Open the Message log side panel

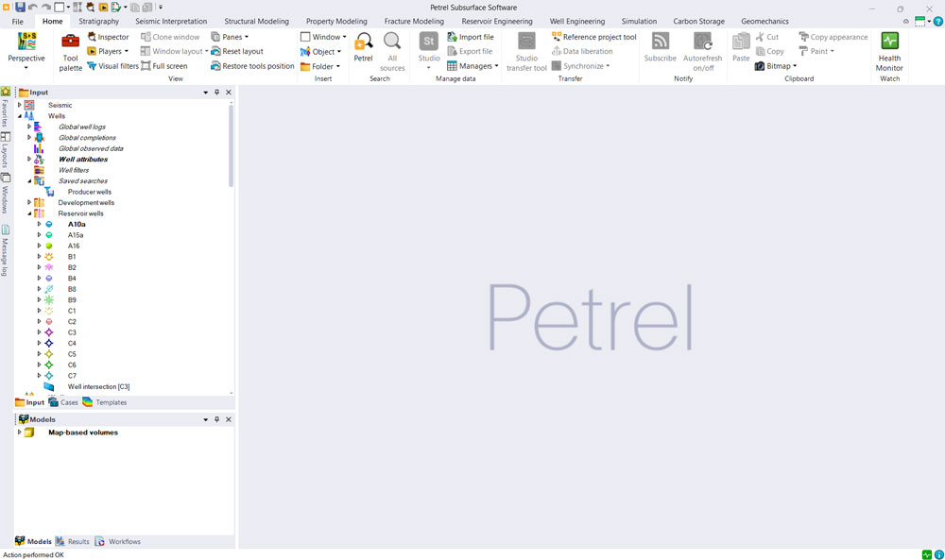tap(5, 250)
